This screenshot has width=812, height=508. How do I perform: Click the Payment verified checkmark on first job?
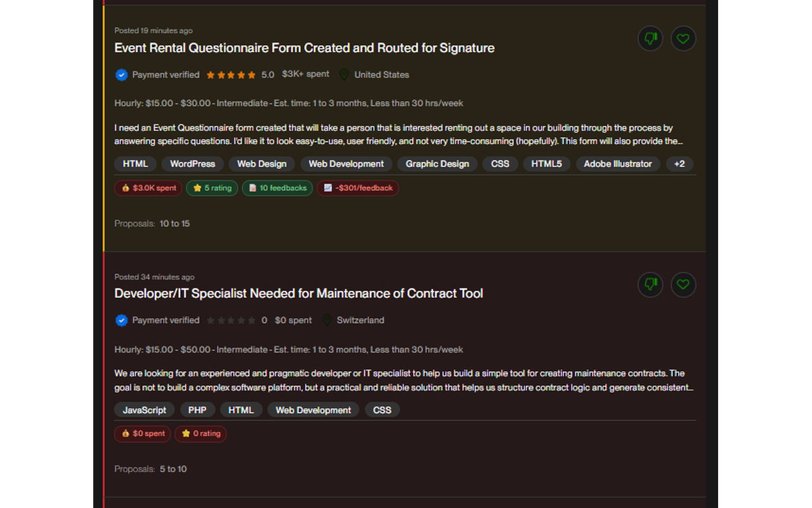[x=121, y=75]
